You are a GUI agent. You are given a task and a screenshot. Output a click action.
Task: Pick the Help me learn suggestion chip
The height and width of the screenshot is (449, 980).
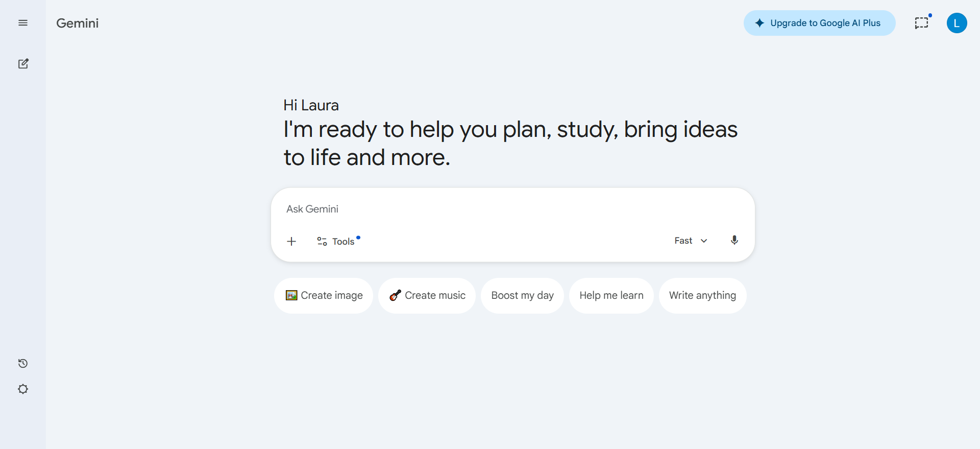tap(611, 295)
